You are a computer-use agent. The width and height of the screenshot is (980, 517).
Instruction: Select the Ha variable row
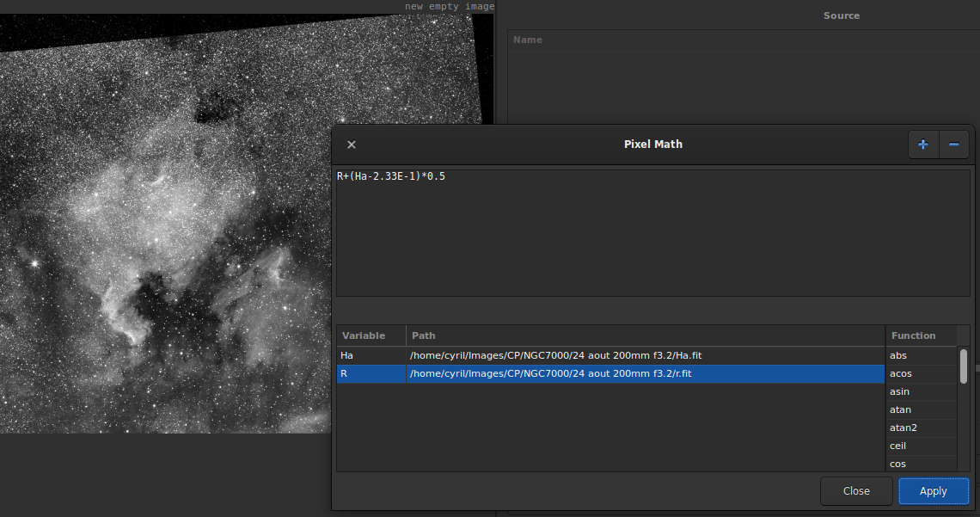tap(610, 355)
